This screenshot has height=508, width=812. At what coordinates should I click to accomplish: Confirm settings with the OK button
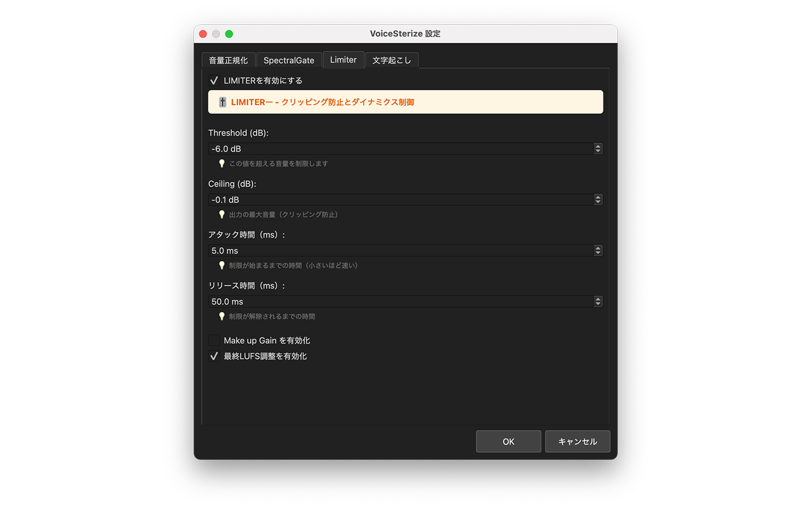tap(509, 441)
